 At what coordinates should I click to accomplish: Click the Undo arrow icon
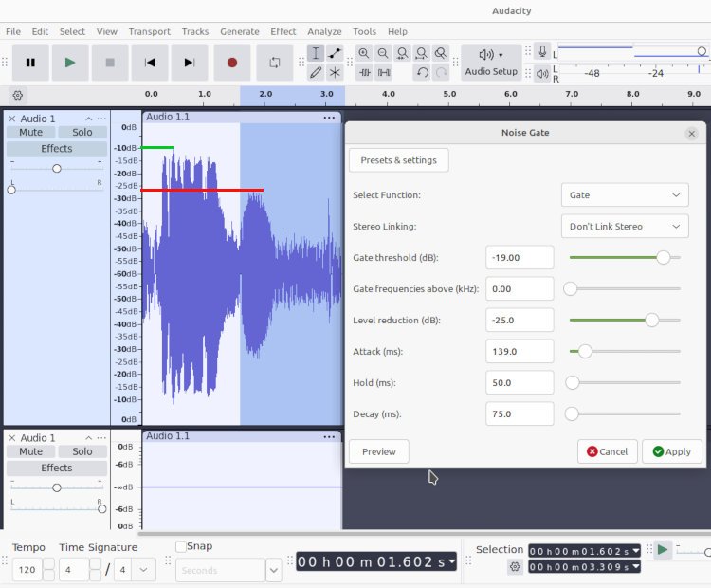coord(422,72)
